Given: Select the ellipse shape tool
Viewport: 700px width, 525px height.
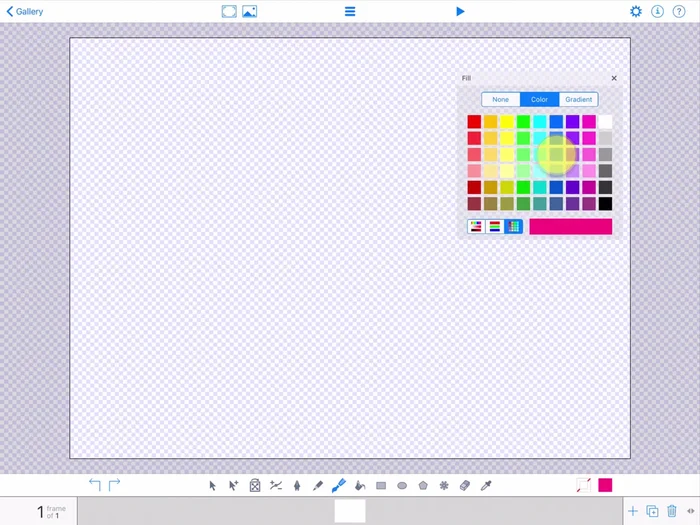Looking at the screenshot, I should point(402,485).
